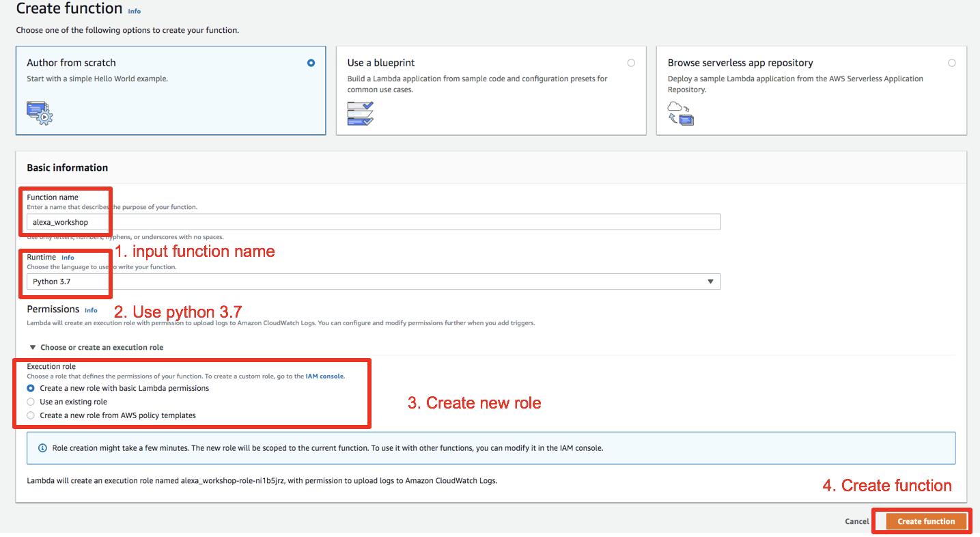Viewport: 980px width, 537px height.
Task: Click the serverless repository cloud icon
Action: [x=681, y=113]
